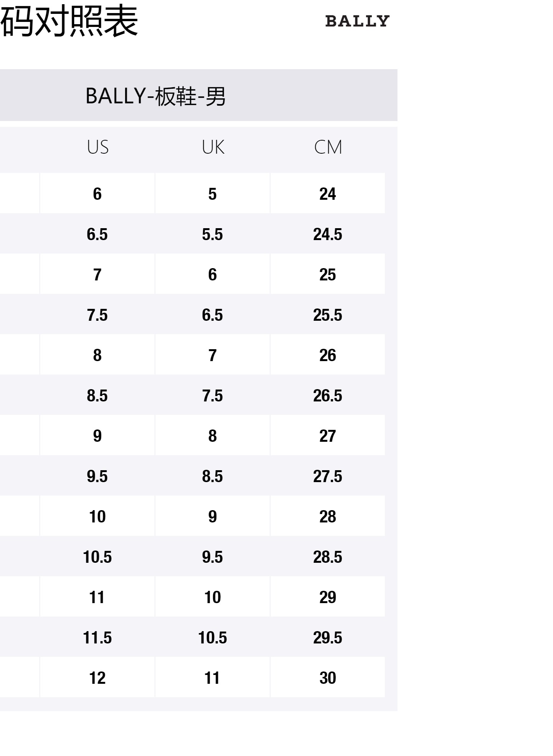The width and height of the screenshot is (553, 756).
Task: Click the 30 CM size cell
Action: point(328,678)
